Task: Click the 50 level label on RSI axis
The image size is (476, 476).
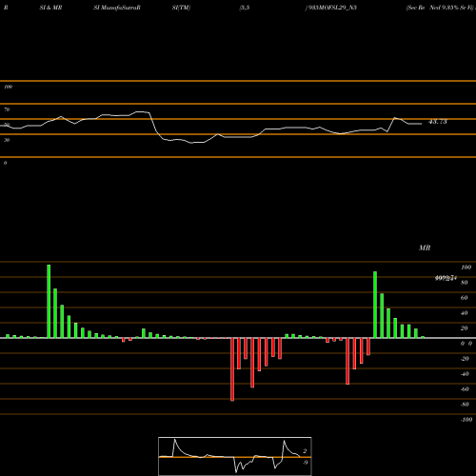Action: click(7, 125)
